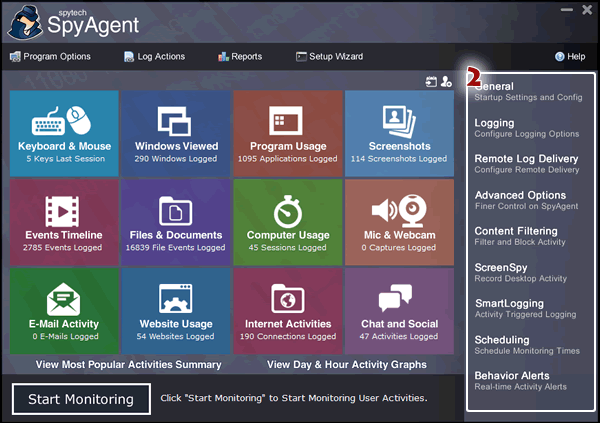Close the SpyAgent window
This screenshot has width=600, height=423.
(x=587, y=10)
